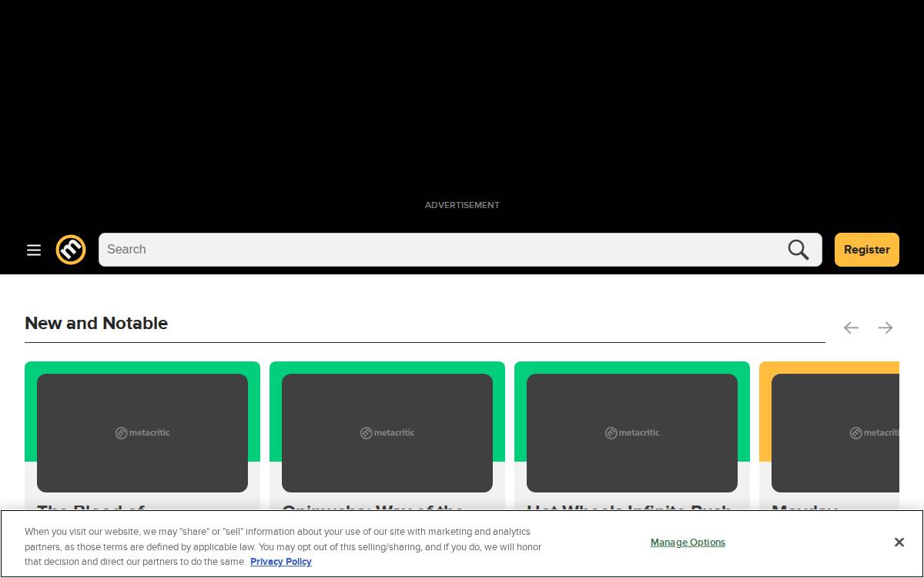This screenshot has height=578, width=924.
Task: Open the Privacy Policy link
Action: [281, 562]
